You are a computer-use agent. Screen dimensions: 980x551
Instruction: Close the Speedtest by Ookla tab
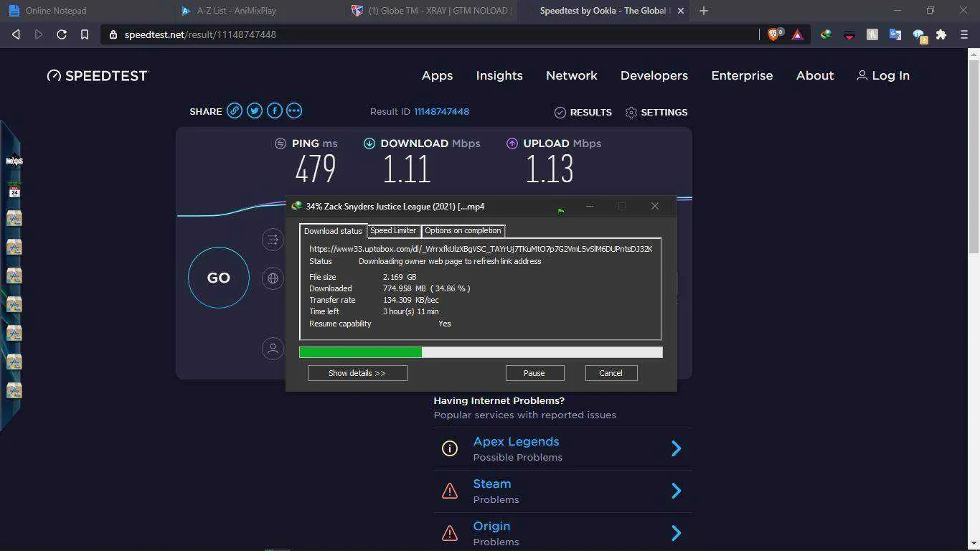[681, 11]
